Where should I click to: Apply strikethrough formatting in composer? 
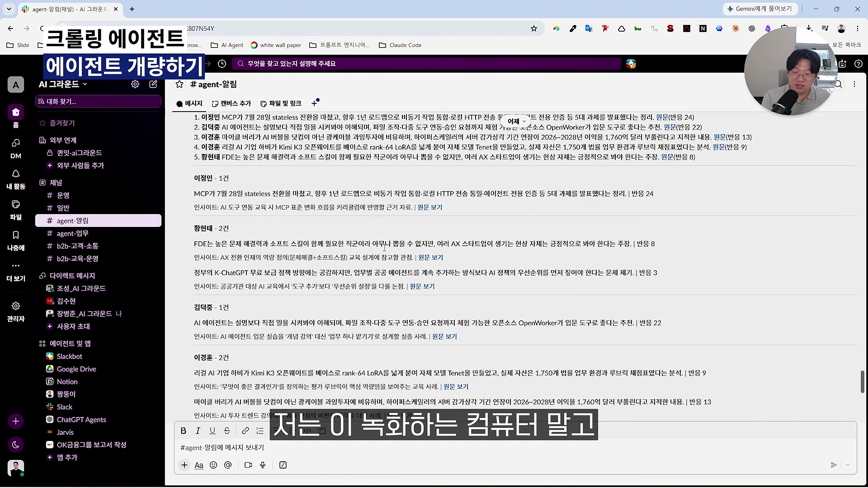227,431
